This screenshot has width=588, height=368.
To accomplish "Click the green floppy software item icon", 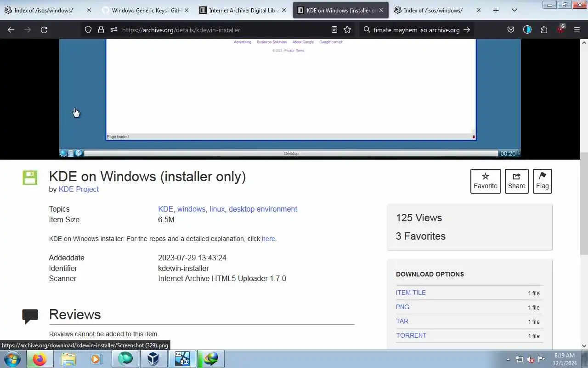I will [30, 178].
